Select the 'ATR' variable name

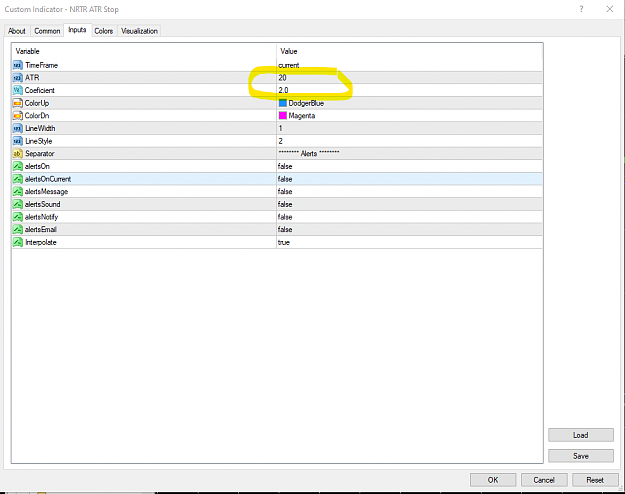point(32,78)
